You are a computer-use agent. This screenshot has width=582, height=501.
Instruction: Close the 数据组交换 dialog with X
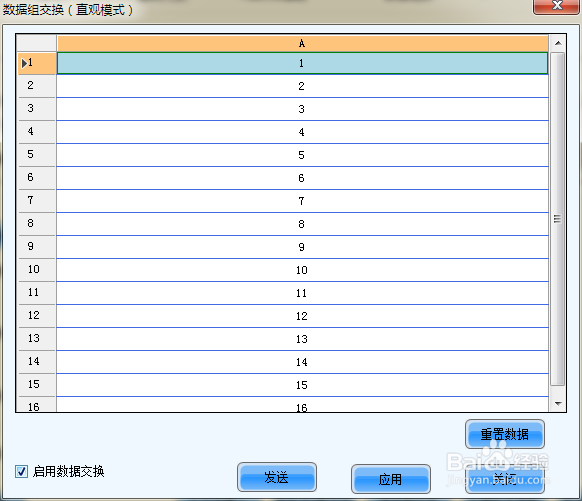[x=556, y=6]
